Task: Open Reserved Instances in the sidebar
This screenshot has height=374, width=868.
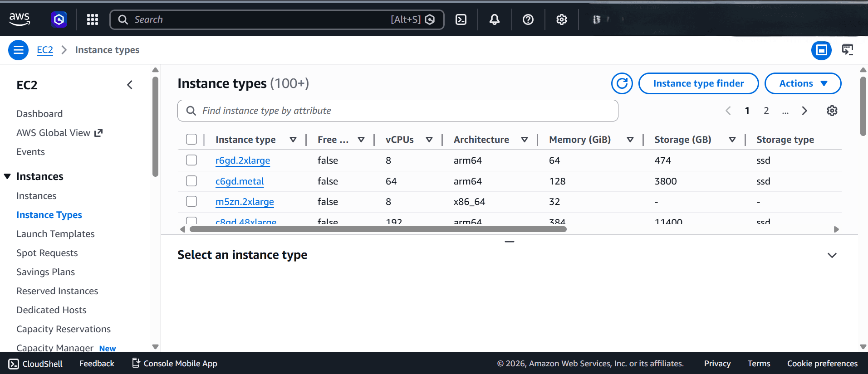Action: (57, 291)
